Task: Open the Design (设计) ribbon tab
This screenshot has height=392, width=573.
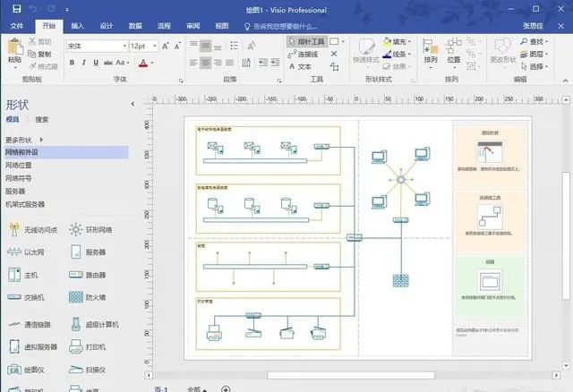Action: [x=107, y=26]
